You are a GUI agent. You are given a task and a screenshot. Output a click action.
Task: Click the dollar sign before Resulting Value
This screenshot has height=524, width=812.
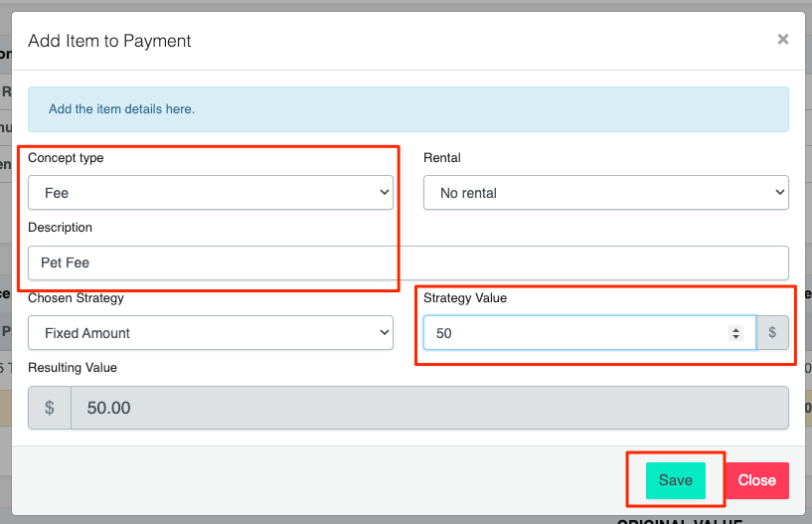[50, 408]
